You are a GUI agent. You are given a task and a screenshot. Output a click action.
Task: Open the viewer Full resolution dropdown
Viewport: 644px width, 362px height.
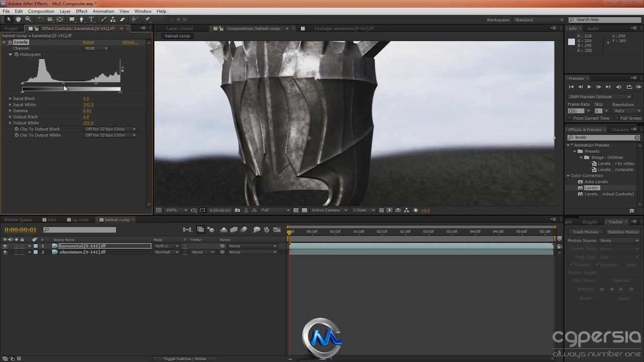(275, 210)
